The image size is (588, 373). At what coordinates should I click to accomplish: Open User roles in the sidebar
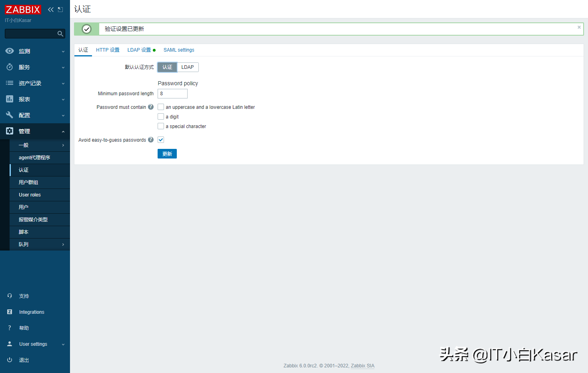tap(40, 195)
